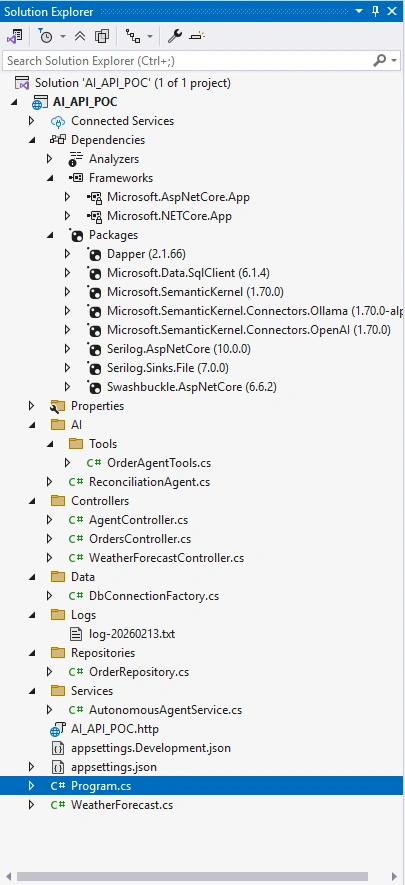This screenshot has width=405, height=885.
Task: Click the Collapse All double-chevron icon
Action: tap(80, 37)
